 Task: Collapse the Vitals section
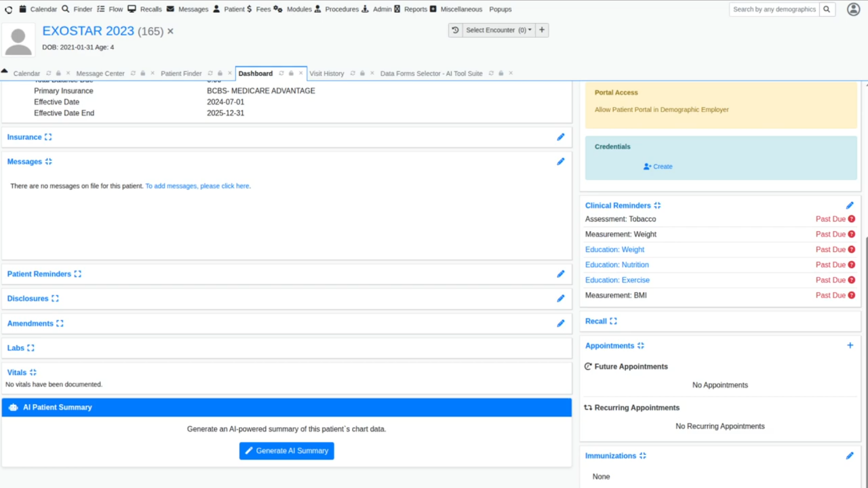coord(33,373)
